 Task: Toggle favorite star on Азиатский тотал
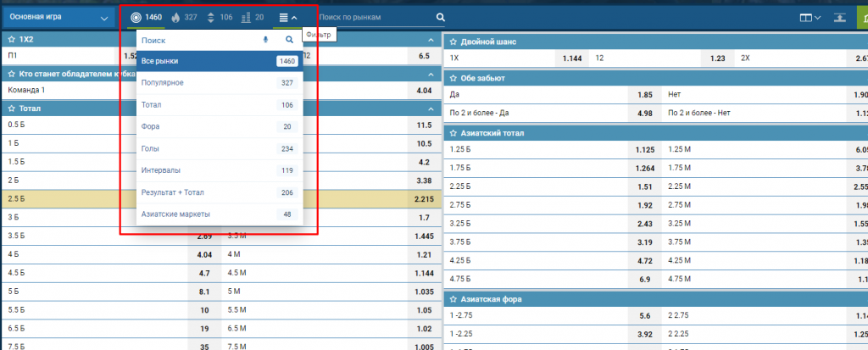(x=453, y=133)
